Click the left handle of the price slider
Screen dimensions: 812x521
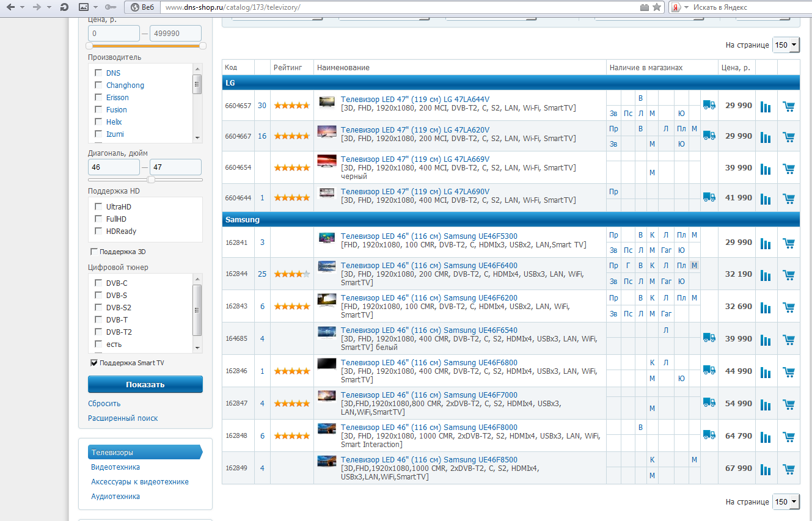[89, 46]
